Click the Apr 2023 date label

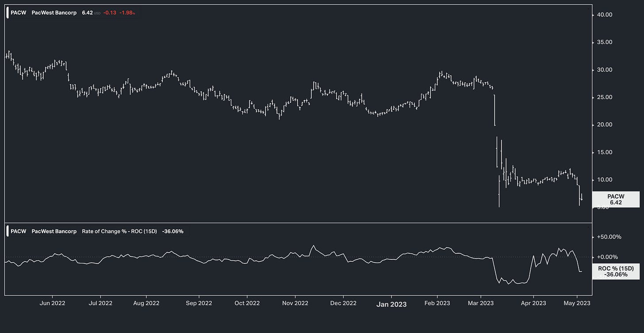point(533,303)
